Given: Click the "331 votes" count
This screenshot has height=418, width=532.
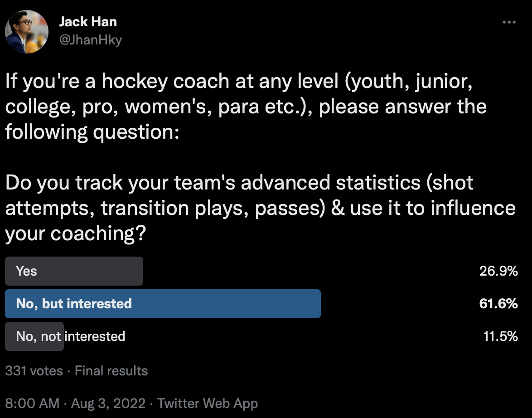Looking at the screenshot, I should 34,371.
